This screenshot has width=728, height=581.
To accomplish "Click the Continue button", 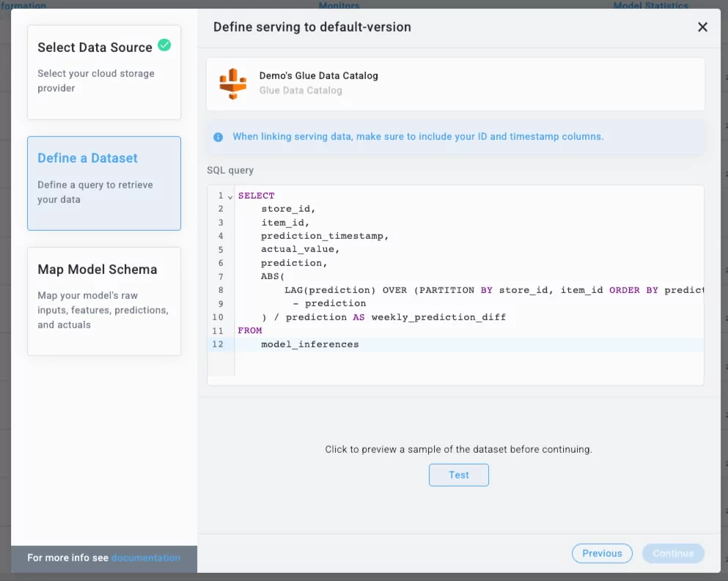I will 673,553.
